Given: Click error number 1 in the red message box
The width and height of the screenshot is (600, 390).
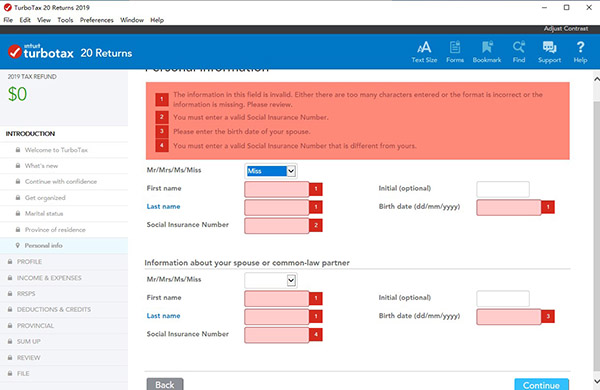Looking at the screenshot, I should coord(162,99).
